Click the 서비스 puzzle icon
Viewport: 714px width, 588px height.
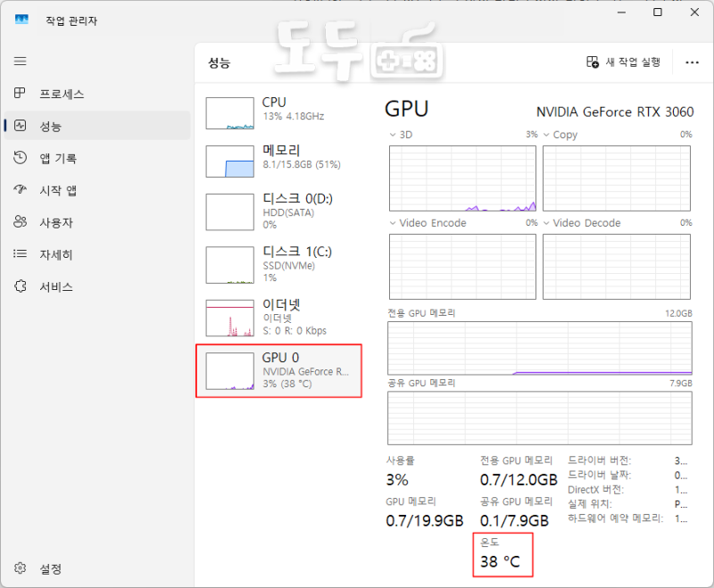[x=20, y=286]
